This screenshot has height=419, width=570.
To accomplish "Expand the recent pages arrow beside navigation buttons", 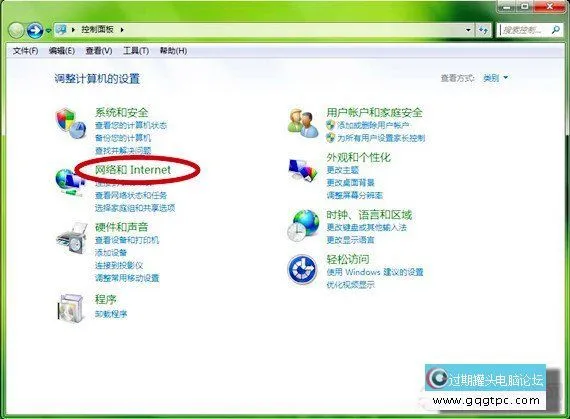I will (48, 31).
